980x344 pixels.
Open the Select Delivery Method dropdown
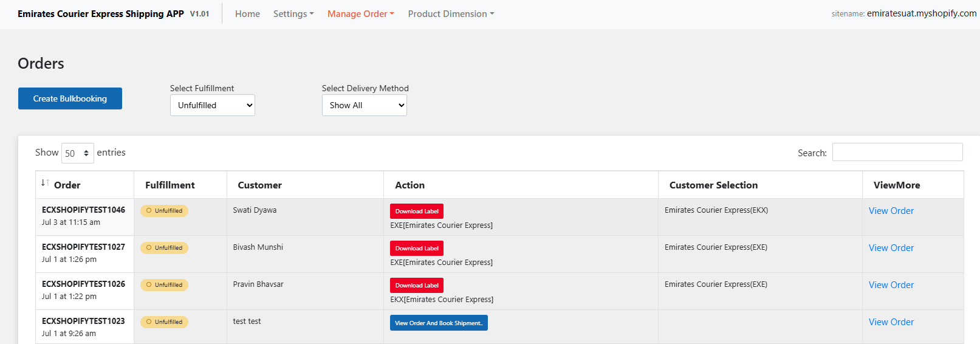365,105
